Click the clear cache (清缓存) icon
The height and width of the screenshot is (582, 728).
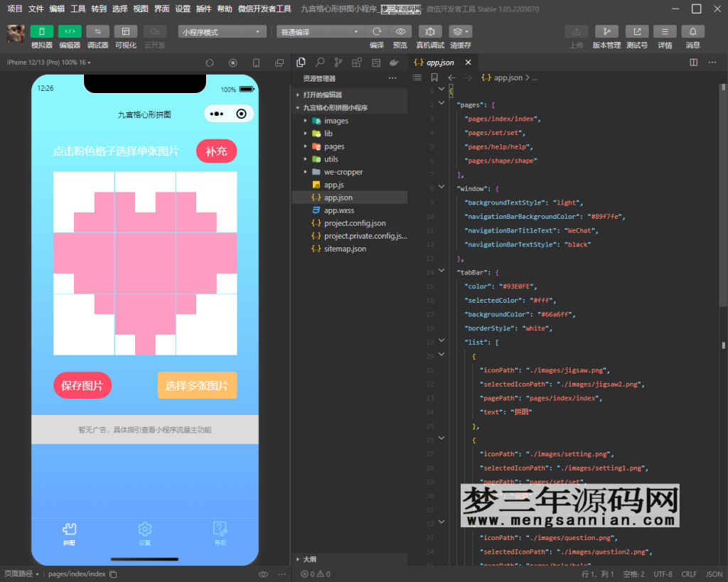[460, 32]
